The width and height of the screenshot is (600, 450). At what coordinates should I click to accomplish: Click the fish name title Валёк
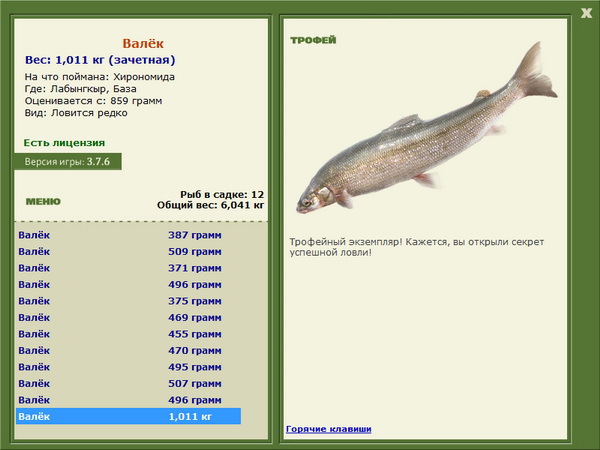pyautogui.click(x=143, y=43)
